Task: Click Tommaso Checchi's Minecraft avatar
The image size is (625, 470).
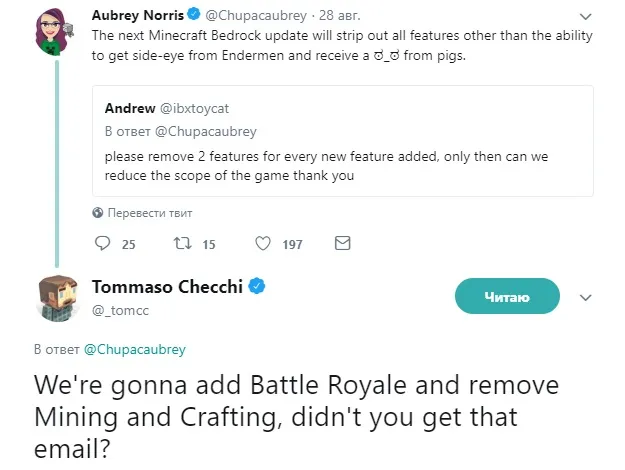Action: [54, 297]
